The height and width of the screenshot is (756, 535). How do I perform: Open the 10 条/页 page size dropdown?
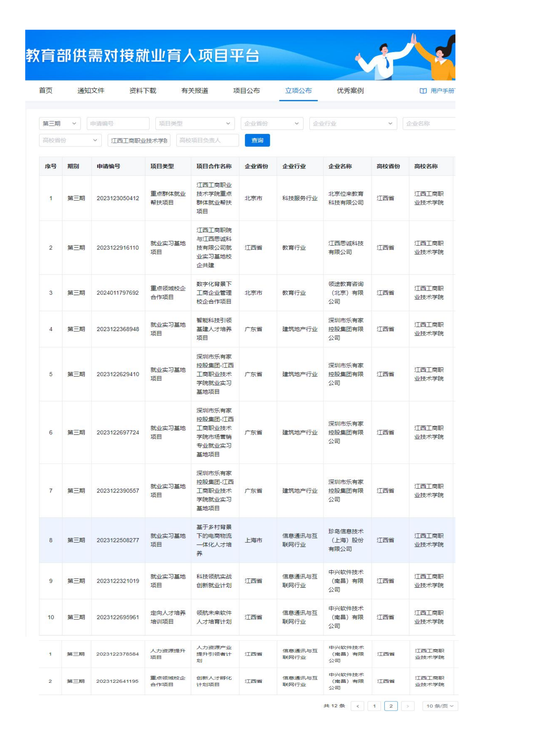coord(440,706)
